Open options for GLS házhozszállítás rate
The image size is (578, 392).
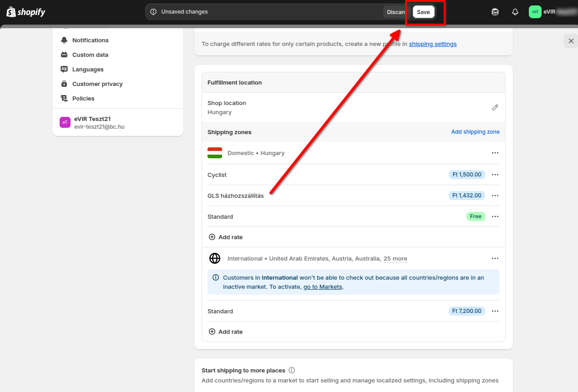click(x=495, y=196)
